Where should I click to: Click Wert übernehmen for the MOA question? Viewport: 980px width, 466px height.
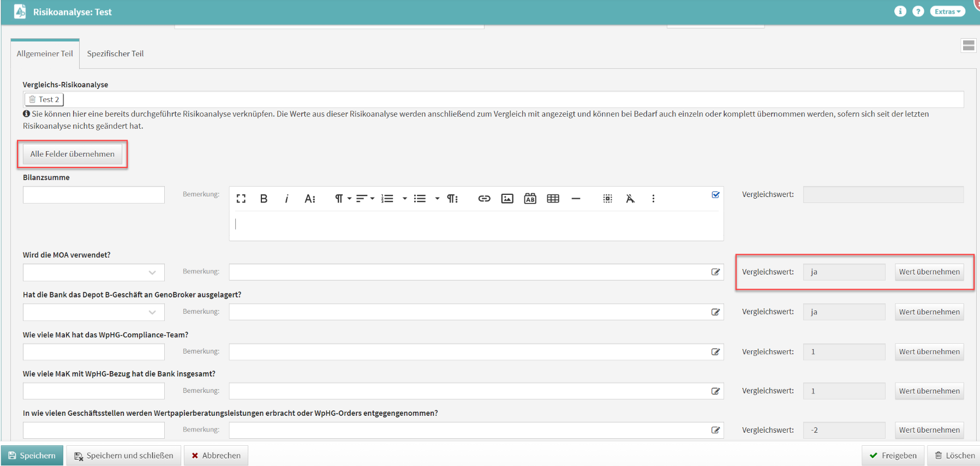click(x=929, y=272)
